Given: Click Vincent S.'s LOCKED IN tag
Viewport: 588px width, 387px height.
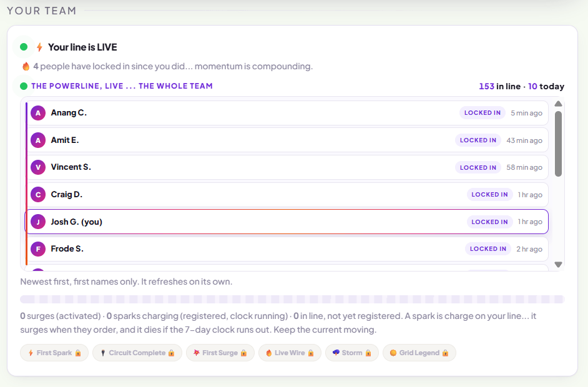Looking at the screenshot, I should [478, 168].
